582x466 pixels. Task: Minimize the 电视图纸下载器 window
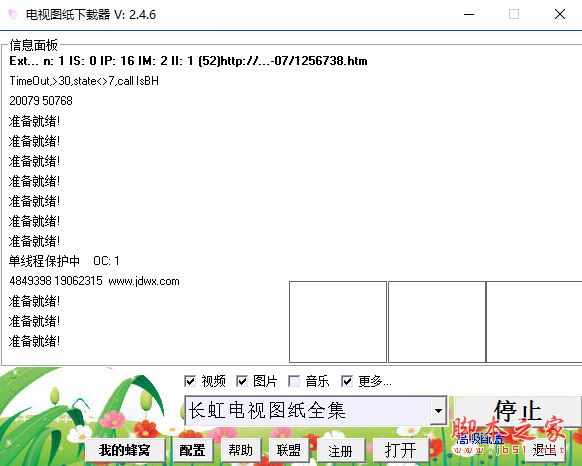click(469, 14)
